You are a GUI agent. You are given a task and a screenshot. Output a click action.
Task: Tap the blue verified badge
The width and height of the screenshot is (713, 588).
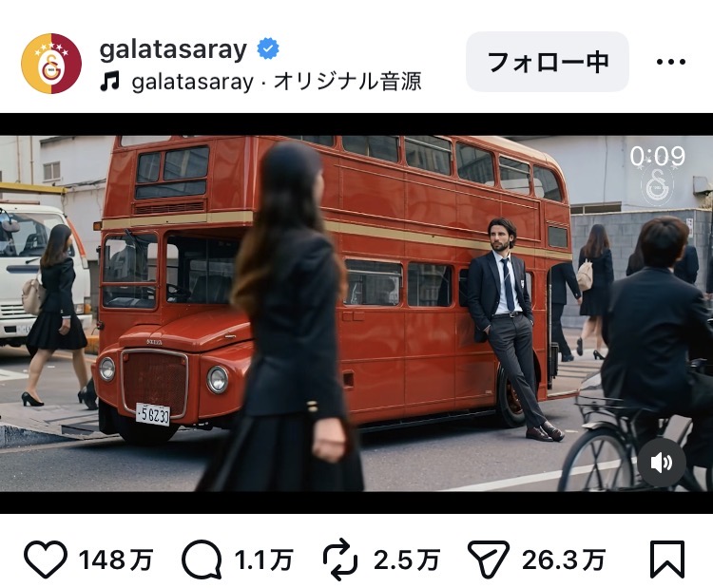[268, 48]
